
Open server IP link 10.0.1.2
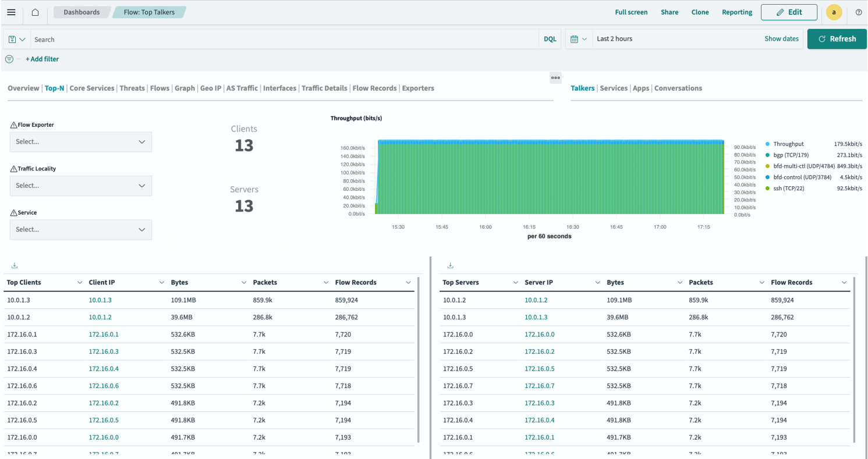point(536,301)
